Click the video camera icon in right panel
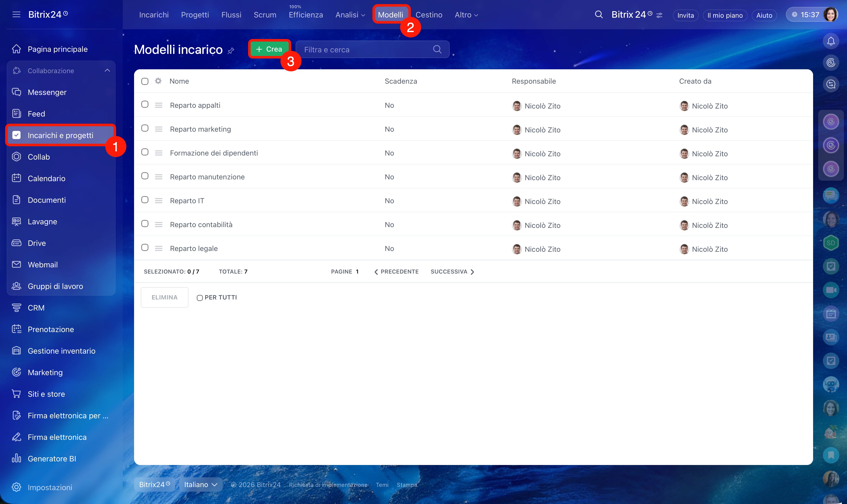 click(831, 290)
